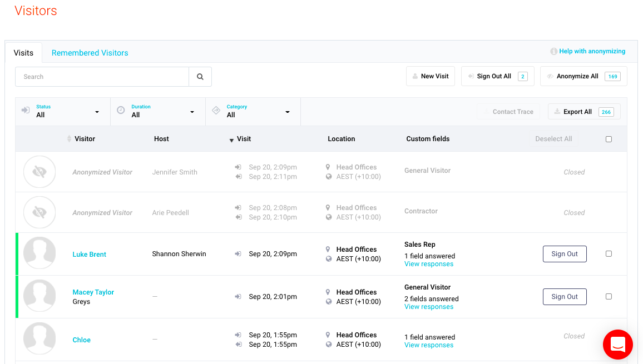
Task: Click the Host column header
Action: [161, 139]
